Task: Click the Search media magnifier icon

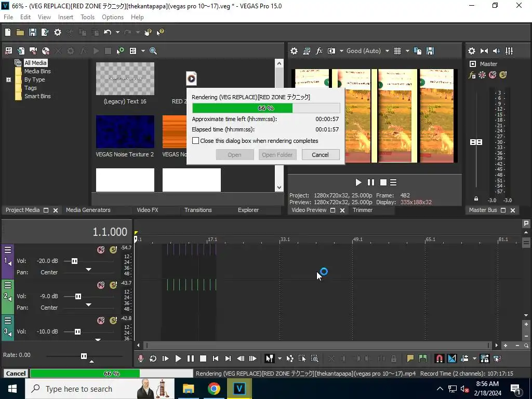Action: pyautogui.click(x=153, y=51)
